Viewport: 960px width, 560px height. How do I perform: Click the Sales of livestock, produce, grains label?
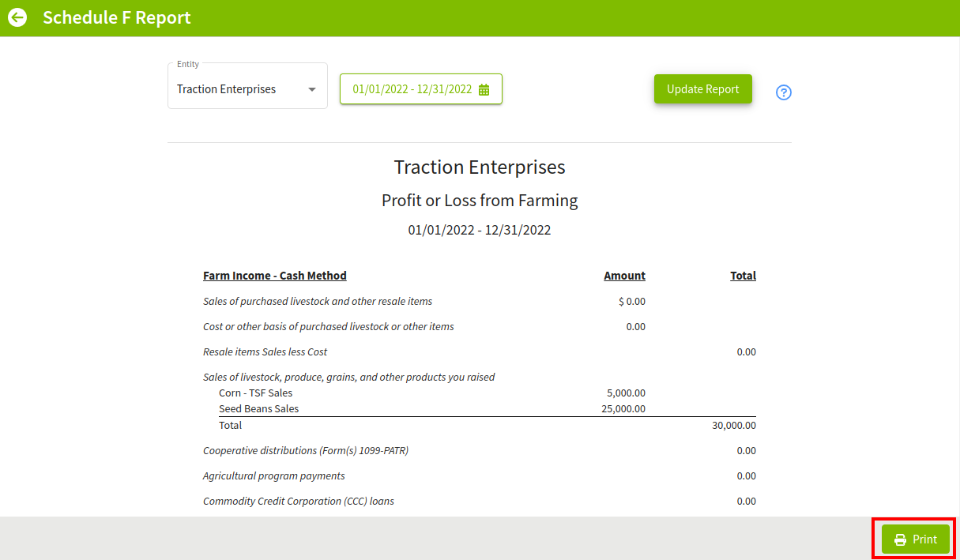[349, 377]
